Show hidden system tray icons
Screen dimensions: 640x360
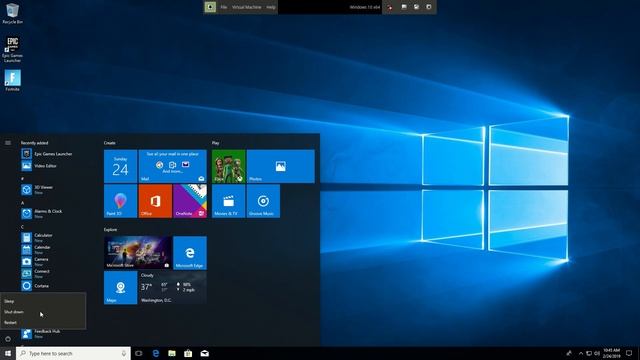click(581, 353)
